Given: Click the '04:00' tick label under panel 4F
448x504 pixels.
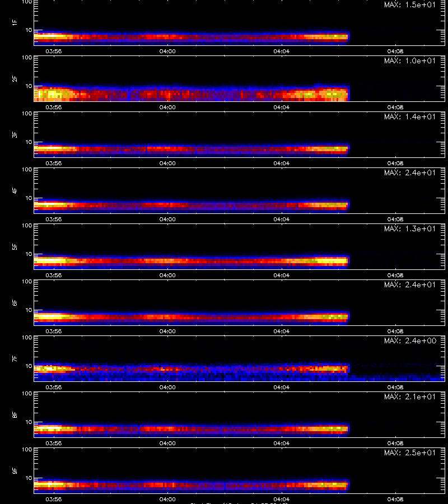Looking at the screenshot, I should click(x=167, y=219).
